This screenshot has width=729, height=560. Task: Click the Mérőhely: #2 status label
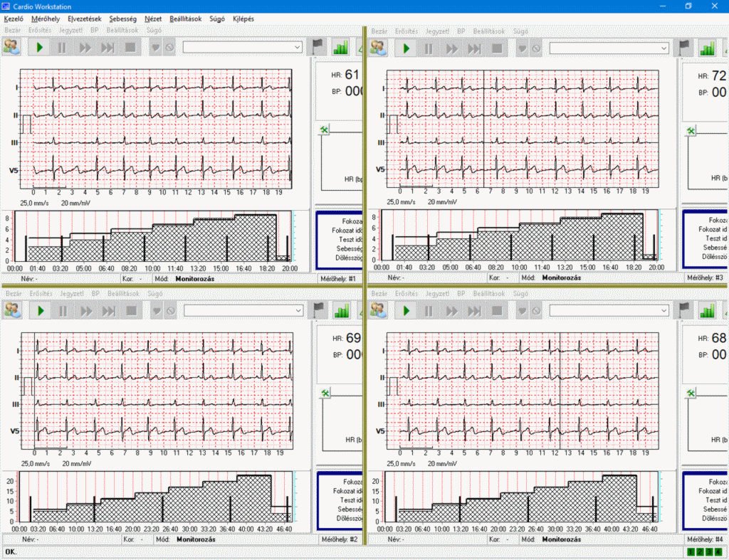tap(340, 539)
